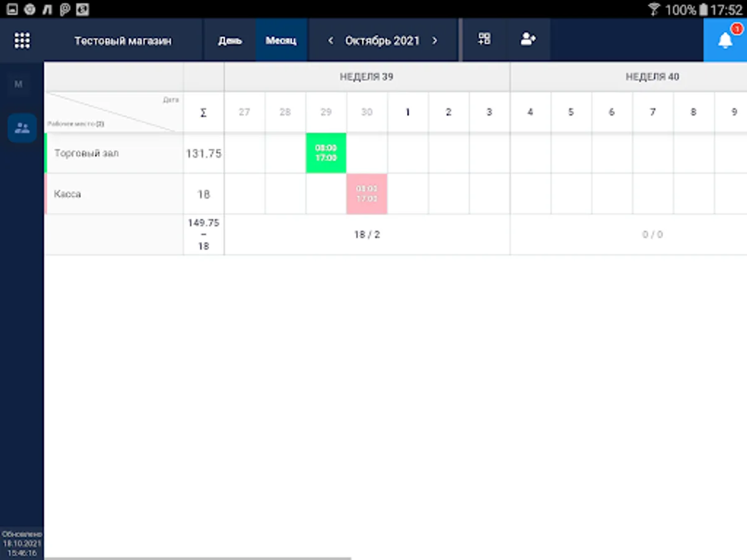
Task: Click the 0 / 0 week summary
Action: [x=652, y=235]
